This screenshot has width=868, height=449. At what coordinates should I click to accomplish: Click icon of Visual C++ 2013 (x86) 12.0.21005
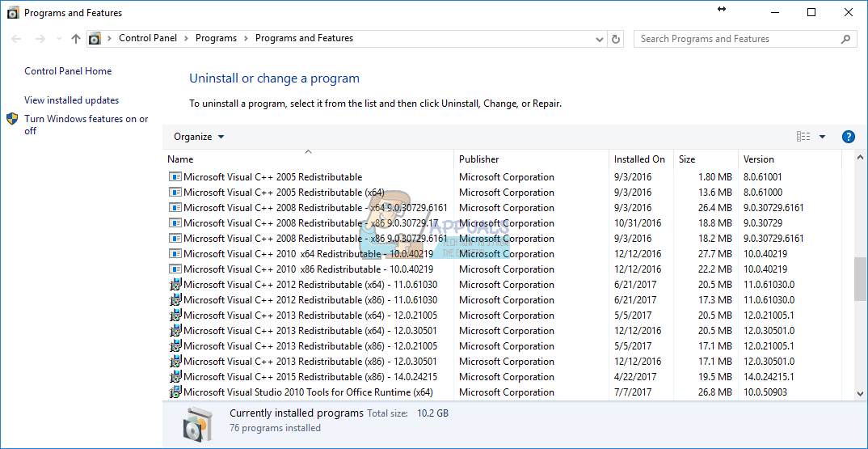coord(175,346)
